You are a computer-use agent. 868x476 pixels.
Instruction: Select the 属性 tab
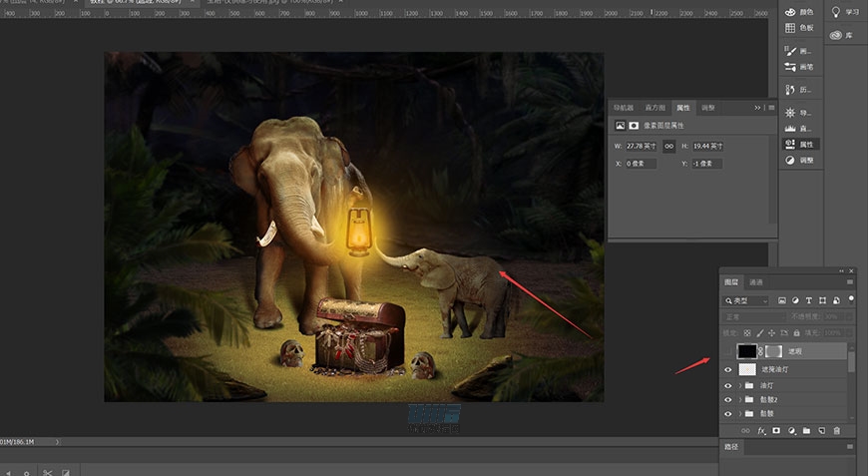click(x=683, y=108)
